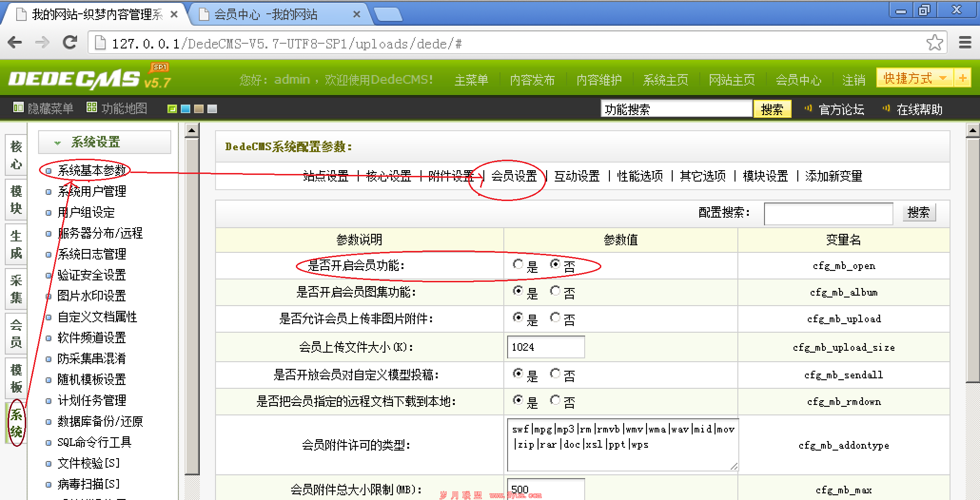Click the page icon in address bar
Image resolution: width=980 pixels, height=500 pixels.
point(100,43)
